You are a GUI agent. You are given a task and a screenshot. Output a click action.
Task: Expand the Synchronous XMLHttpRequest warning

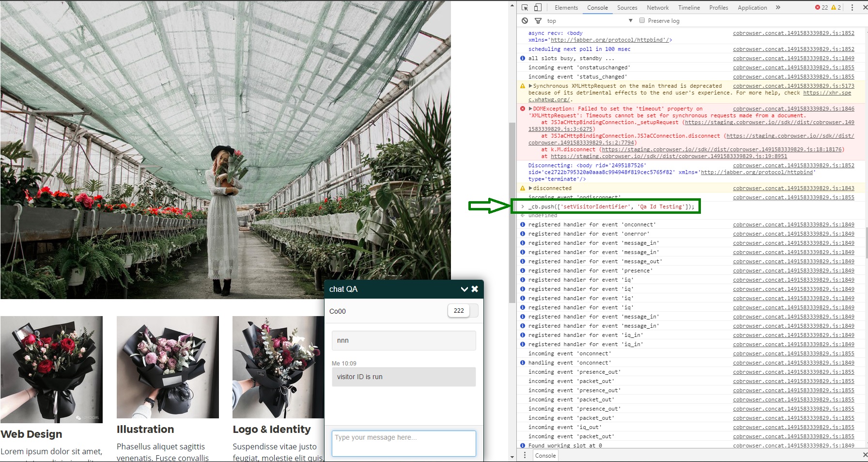530,86
